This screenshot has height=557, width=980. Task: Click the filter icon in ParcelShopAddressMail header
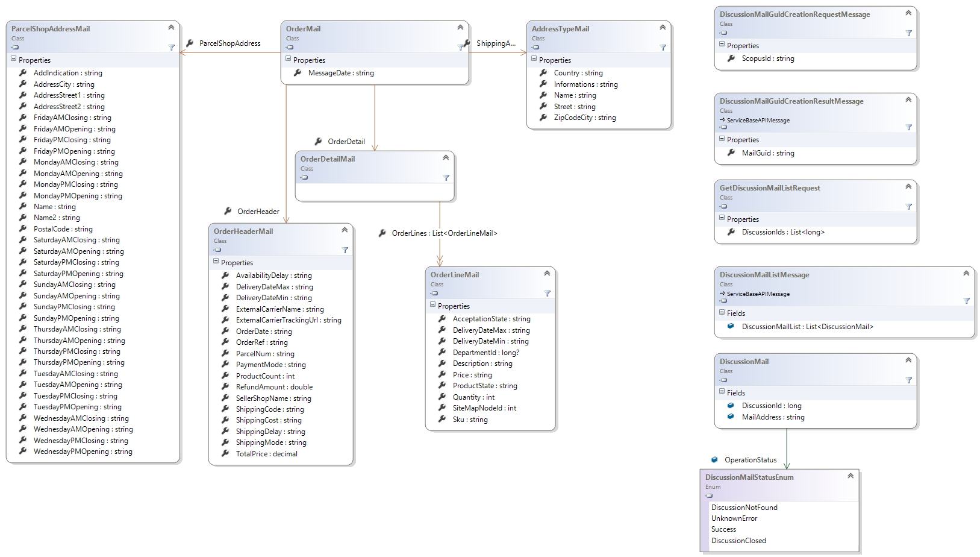(172, 48)
